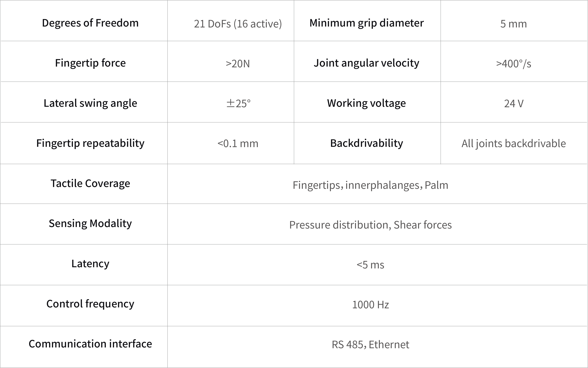The height and width of the screenshot is (368, 588).
Task: Click the All joints backdrivable text
Action: point(513,144)
